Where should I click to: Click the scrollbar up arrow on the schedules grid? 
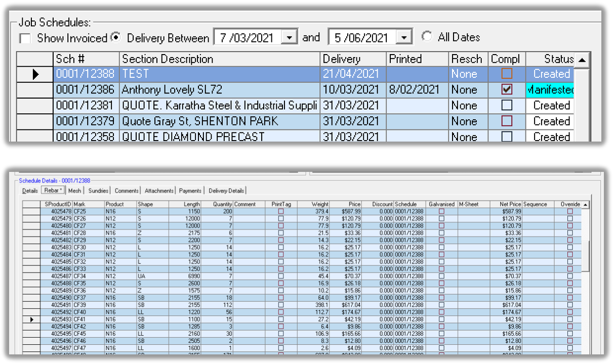(582, 60)
